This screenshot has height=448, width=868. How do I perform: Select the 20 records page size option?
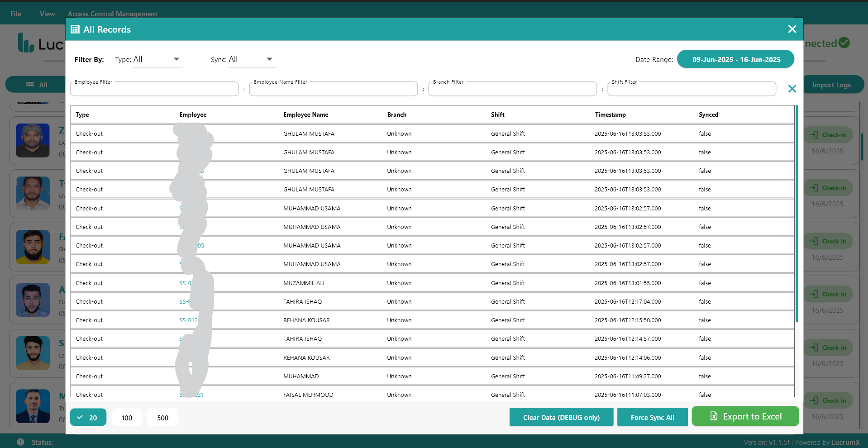pyautogui.click(x=88, y=417)
